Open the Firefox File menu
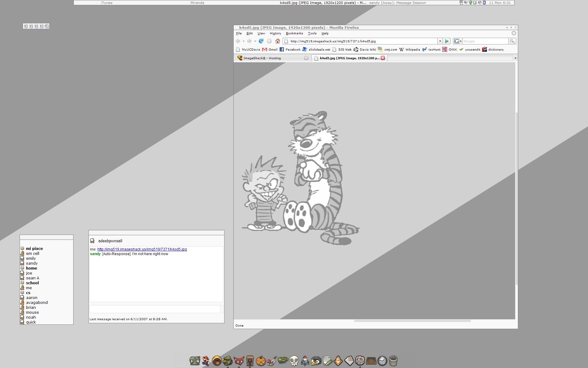Image resolution: width=588 pixels, height=368 pixels. (x=239, y=33)
